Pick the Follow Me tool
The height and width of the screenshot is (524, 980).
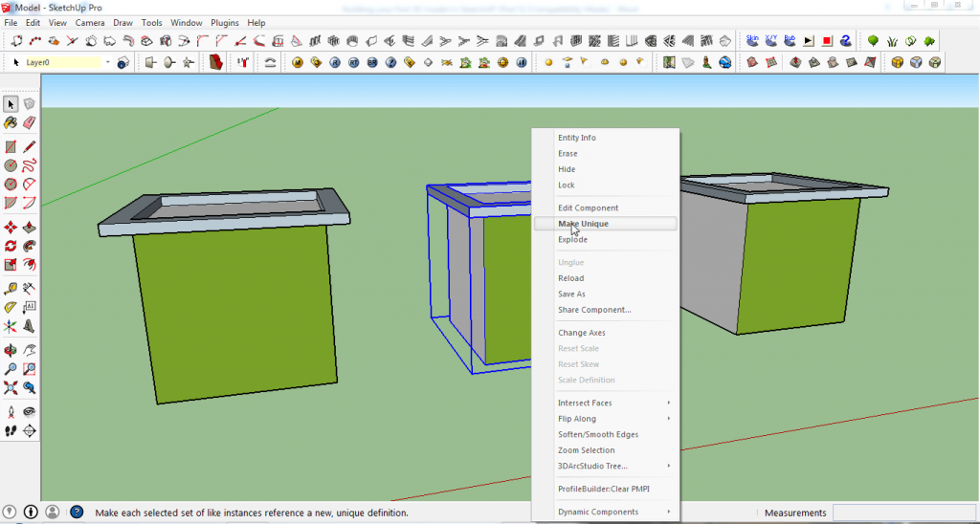[29, 246]
